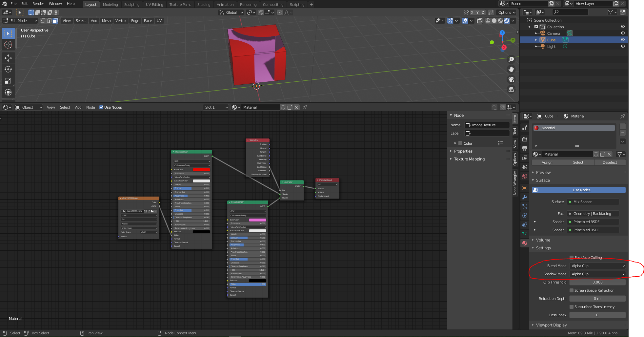Open the Object Data properties green triangle tab
Screen dimensions: 644x337
(x=525, y=234)
